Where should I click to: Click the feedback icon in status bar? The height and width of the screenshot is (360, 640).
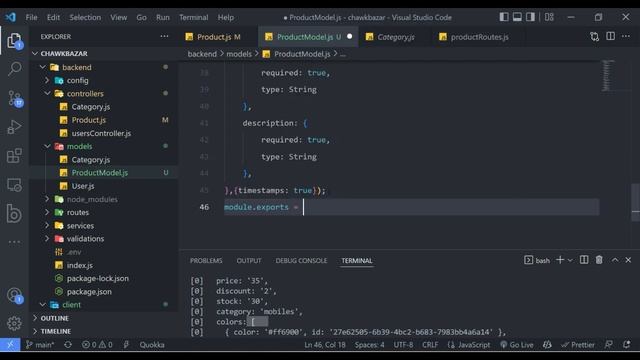pos(609,345)
